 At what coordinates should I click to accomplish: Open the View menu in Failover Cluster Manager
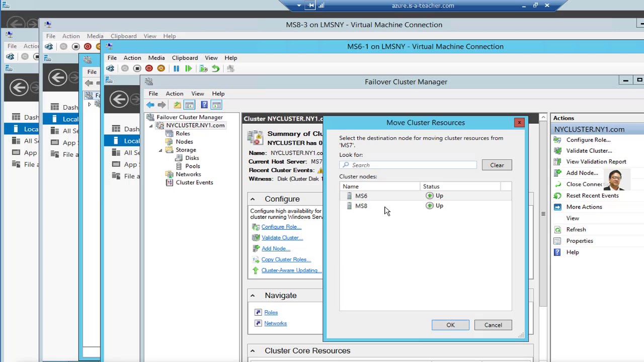click(x=197, y=94)
